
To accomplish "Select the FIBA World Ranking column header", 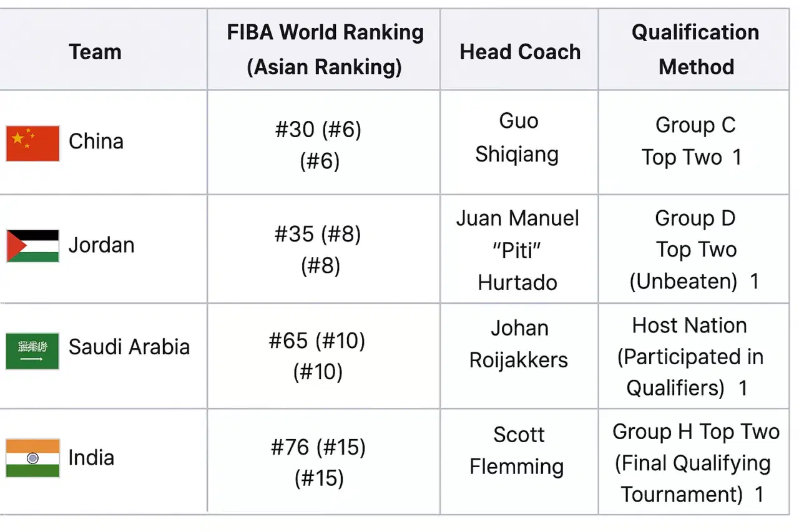I will coord(324,49).
